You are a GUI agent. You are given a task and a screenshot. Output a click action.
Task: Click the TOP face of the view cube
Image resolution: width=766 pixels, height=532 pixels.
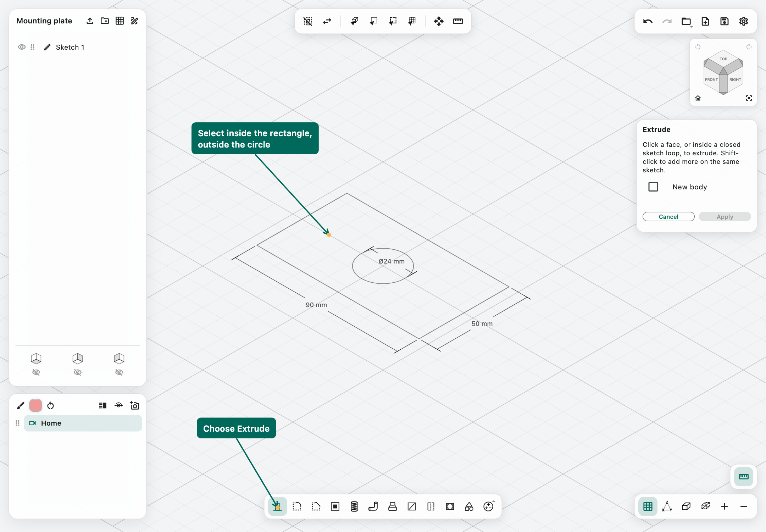[723, 59]
